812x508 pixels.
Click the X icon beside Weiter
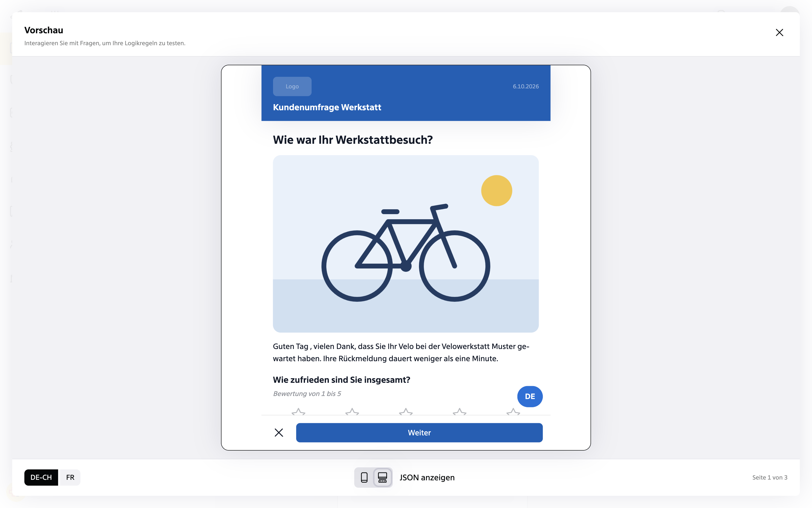click(x=279, y=433)
